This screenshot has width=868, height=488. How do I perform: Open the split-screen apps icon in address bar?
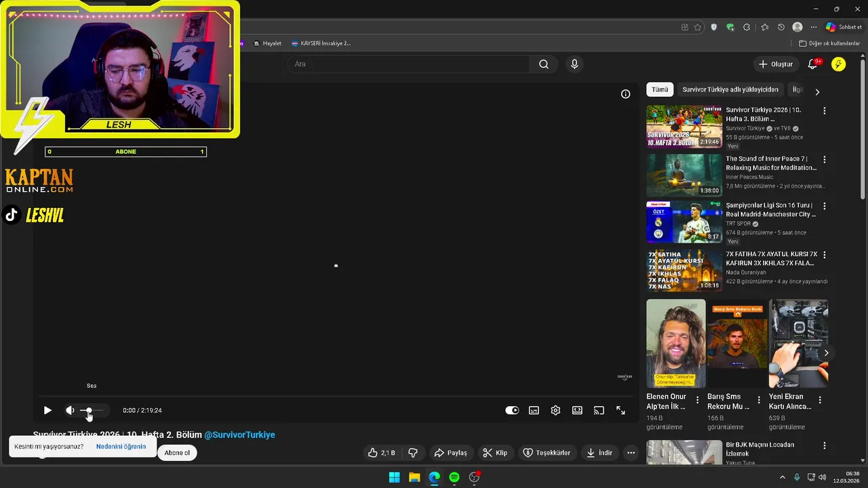(x=684, y=27)
